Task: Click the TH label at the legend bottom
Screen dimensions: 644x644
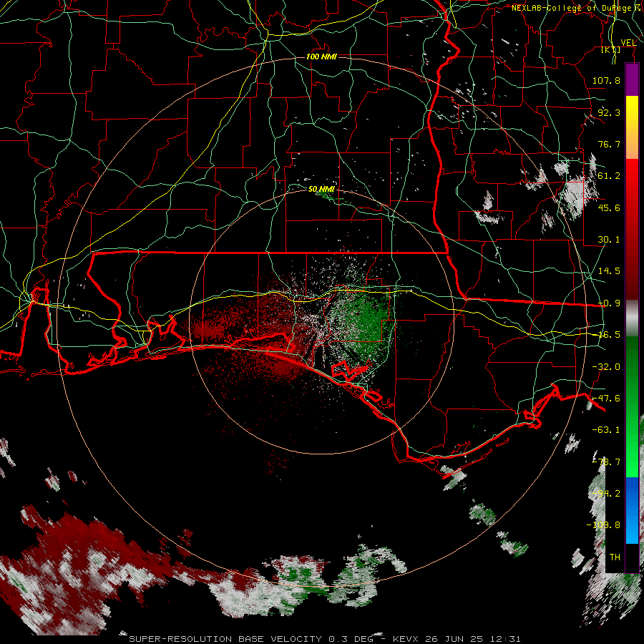Action: tap(615, 557)
